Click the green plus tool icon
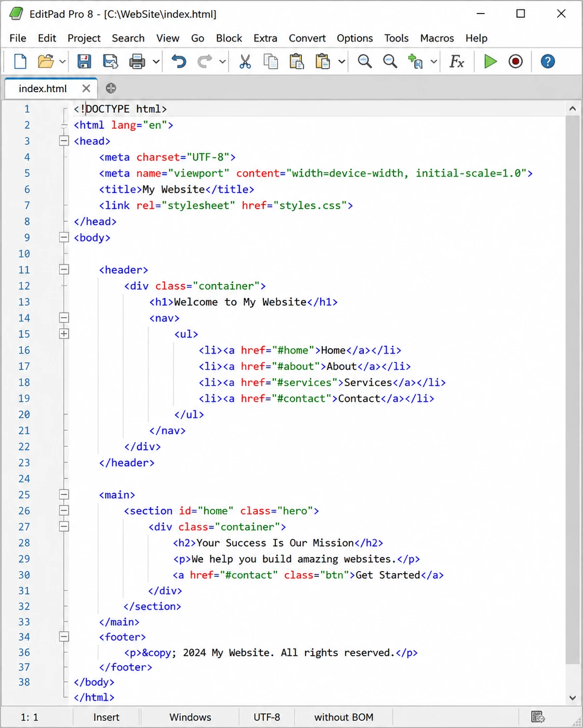Viewport: 583px width, 728px height. pos(415,62)
